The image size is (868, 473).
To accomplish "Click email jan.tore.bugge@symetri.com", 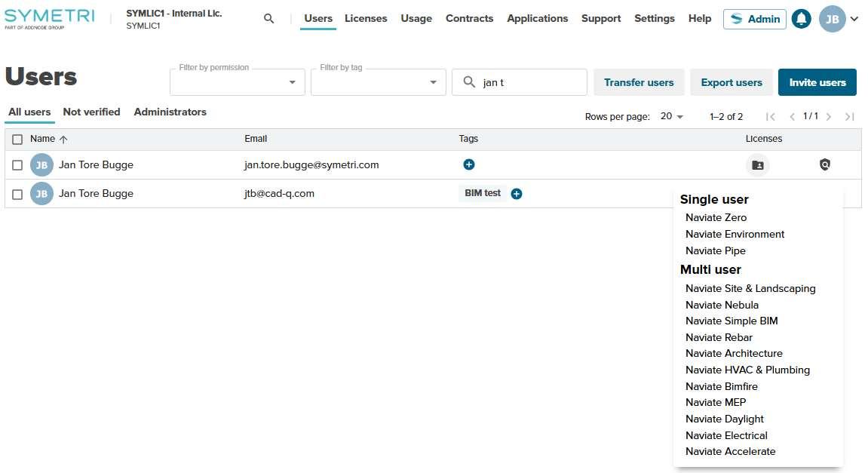I will point(311,164).
